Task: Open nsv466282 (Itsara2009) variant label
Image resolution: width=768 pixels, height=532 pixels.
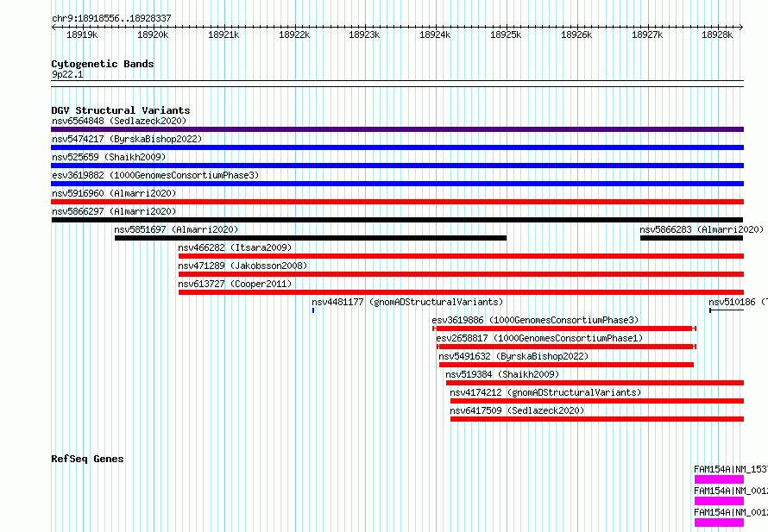Action: coord(235,247)
